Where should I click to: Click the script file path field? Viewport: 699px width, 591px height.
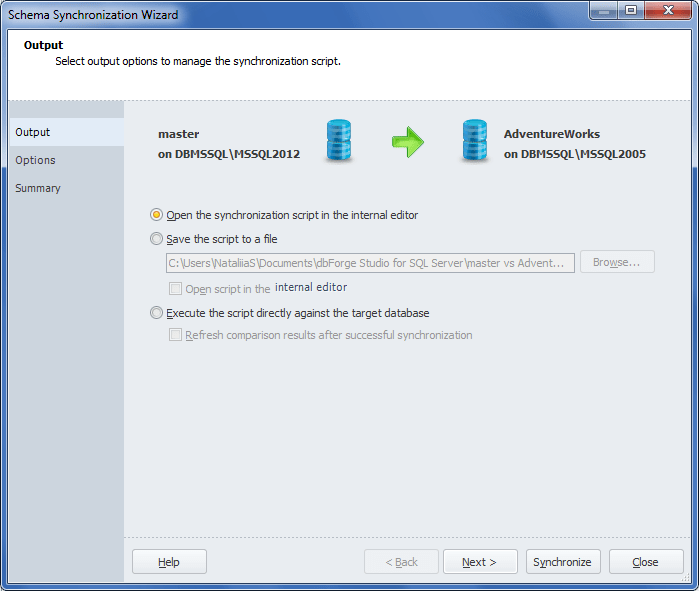pos(370,263)
